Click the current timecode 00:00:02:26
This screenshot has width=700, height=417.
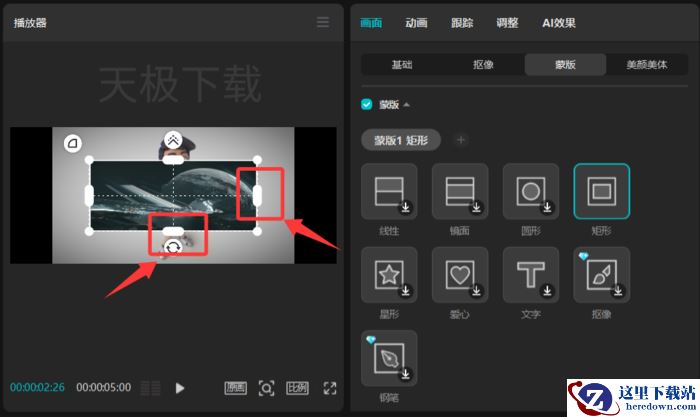pyautogui.click(x=38, y=387)
